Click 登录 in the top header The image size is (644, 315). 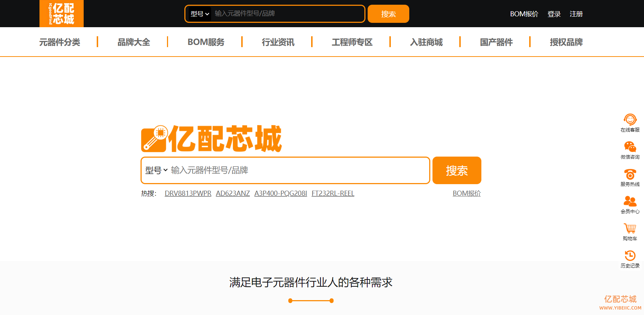554,14
